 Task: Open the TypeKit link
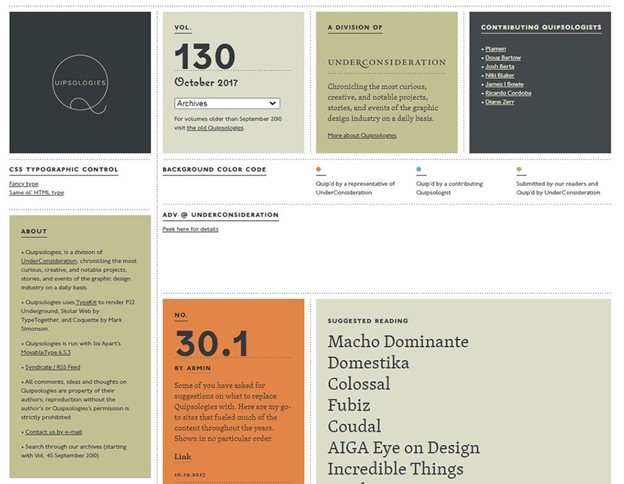coord(86,302)
